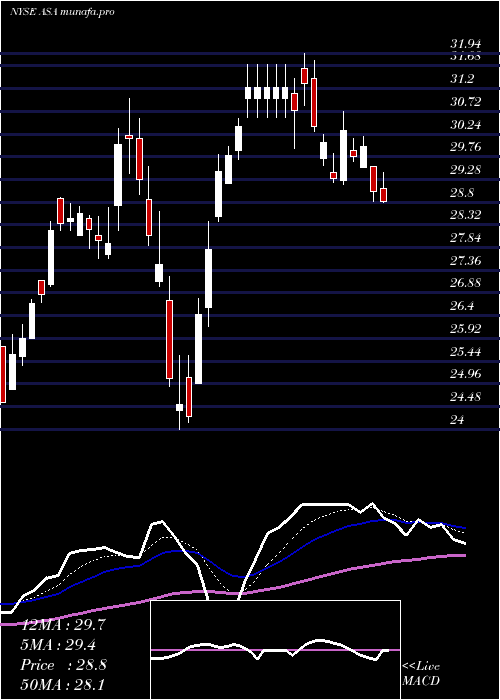The image size is (500, 700).
Task: Click the 24.48 price axis label
Action: point(465,396)
